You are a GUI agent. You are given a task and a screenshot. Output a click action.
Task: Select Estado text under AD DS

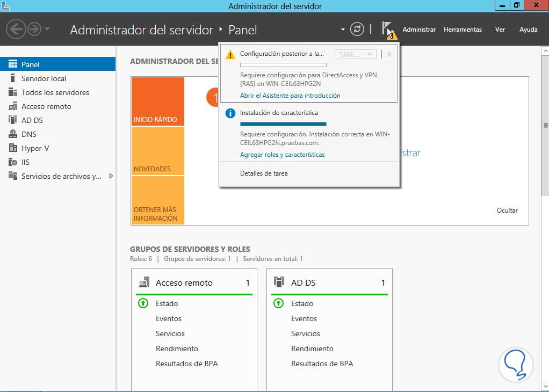[302, 303]
